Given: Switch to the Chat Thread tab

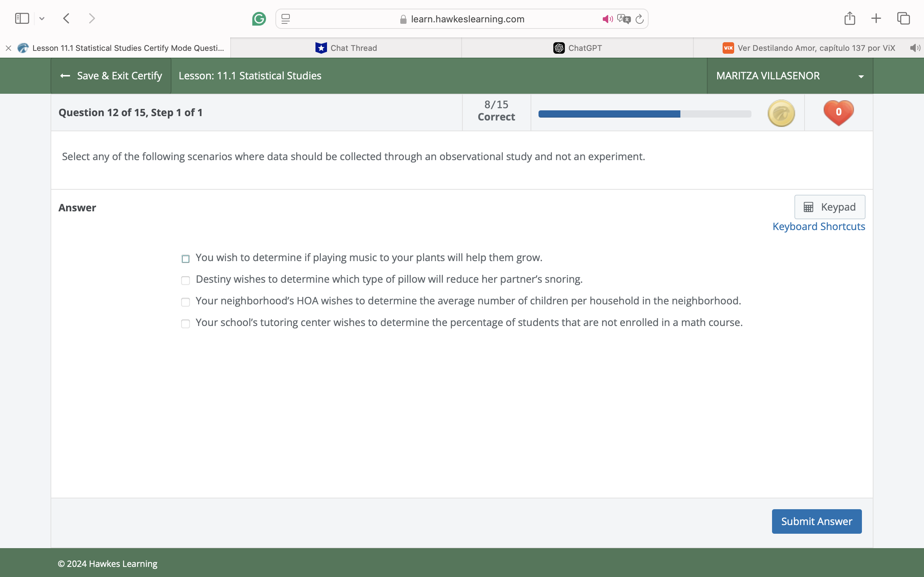Looking at the screenshot, I should tap(345, 48).
